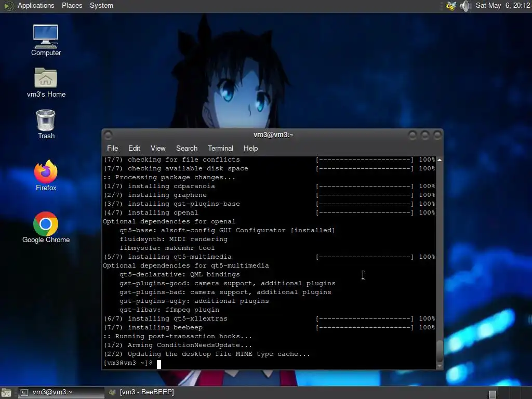Click the workspace switcher square in bottom panel
The height and width of the screenshot is (399, 532).
(x=493, y=394)
